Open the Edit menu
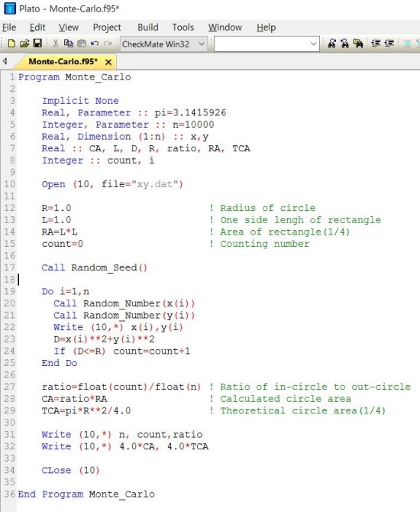 (x=37, y=28)
